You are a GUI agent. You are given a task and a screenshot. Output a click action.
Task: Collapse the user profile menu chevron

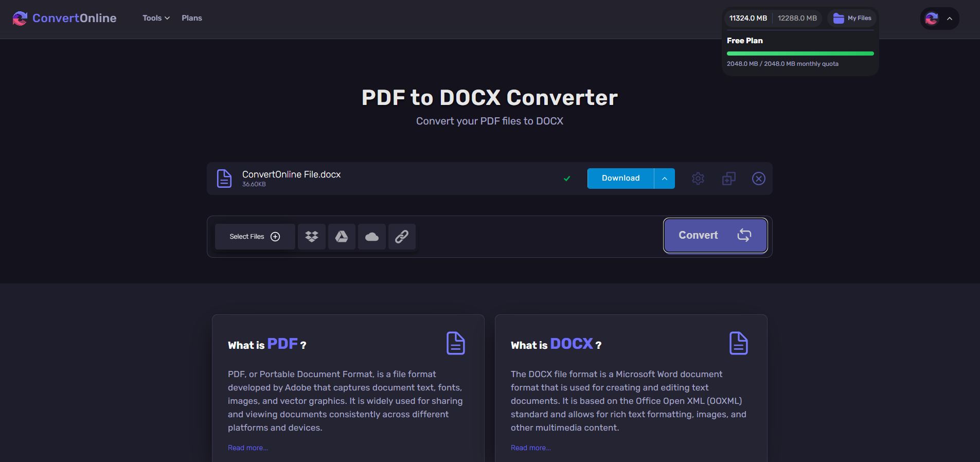(x=950, y=19)
